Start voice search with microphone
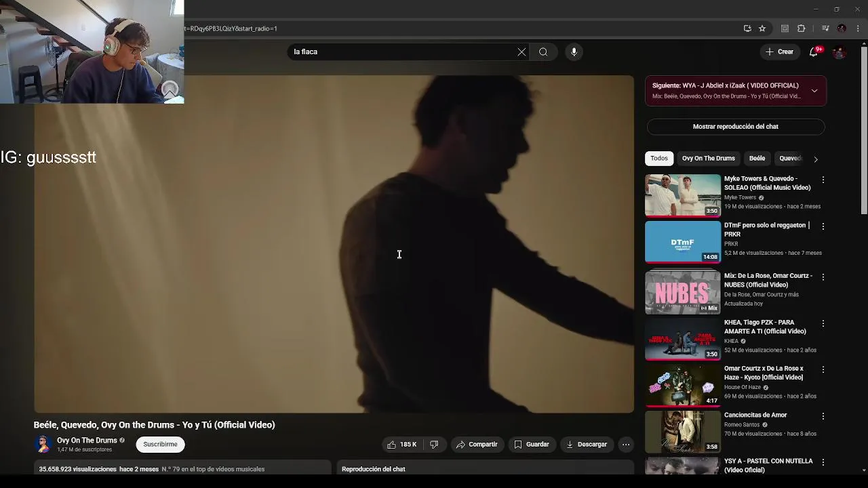868x488 pixels. pos(574,52)
